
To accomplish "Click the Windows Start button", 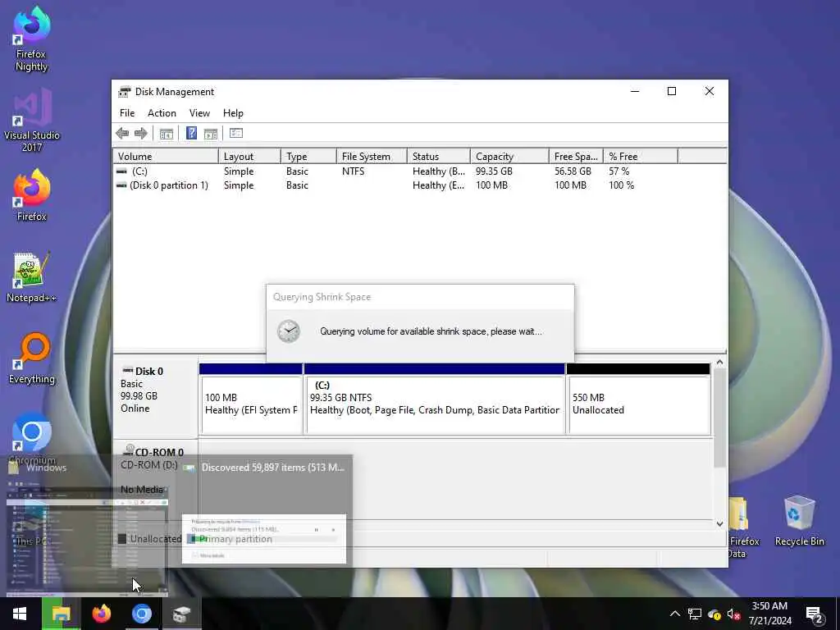I will click(x=21, y=614).
